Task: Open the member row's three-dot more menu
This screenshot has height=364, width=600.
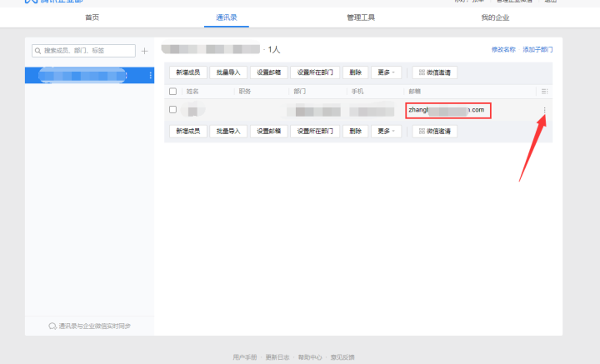Action: click(544, 110)
